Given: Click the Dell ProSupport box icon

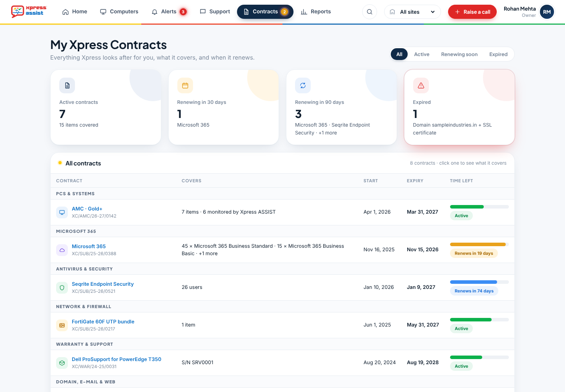Looking at the screenshot, I should click(x=62, y=363).
